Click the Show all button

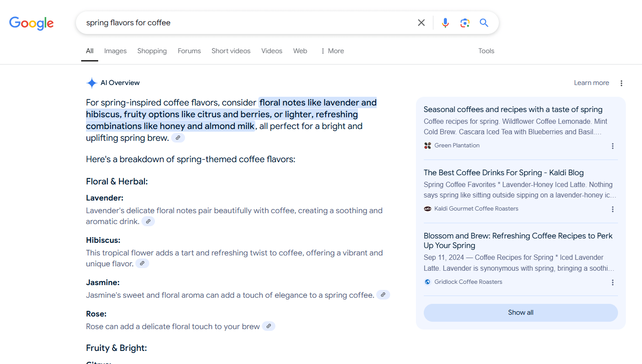[x=520, y=313]
